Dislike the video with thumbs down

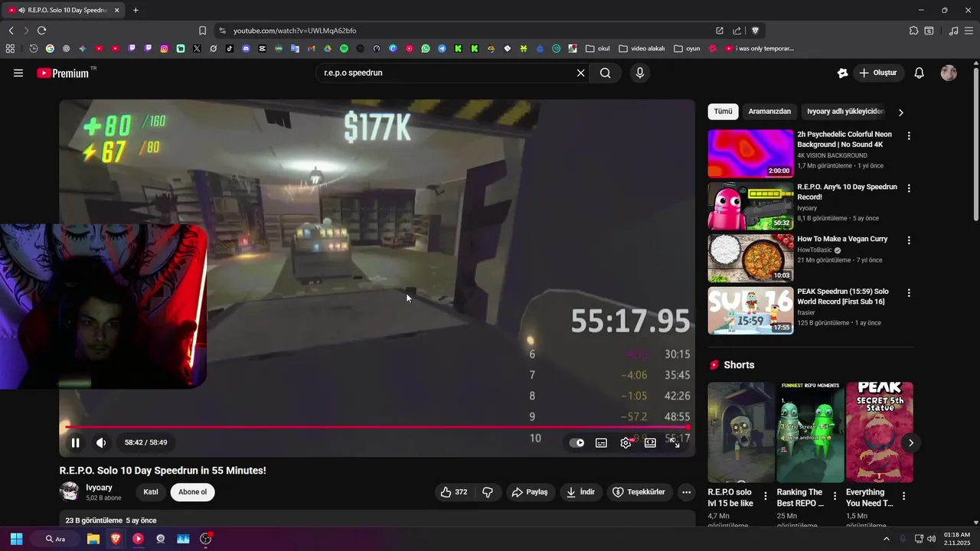[488, 492]
